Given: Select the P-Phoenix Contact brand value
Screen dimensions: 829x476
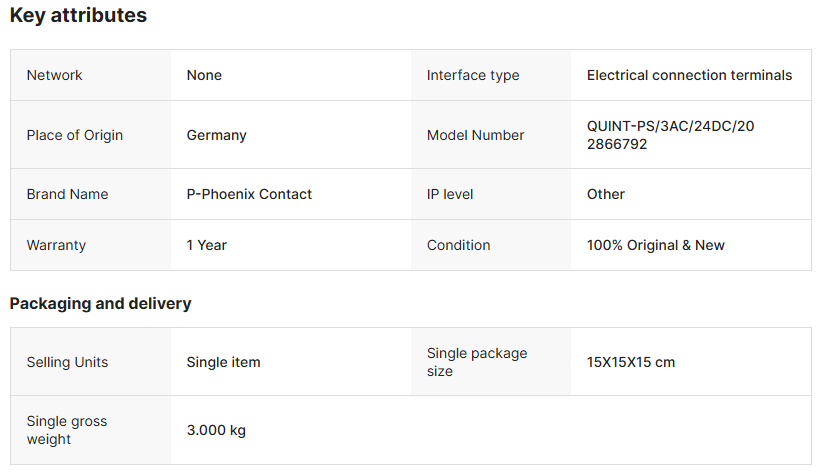Looking at the screenshot, I should (249, 194).
